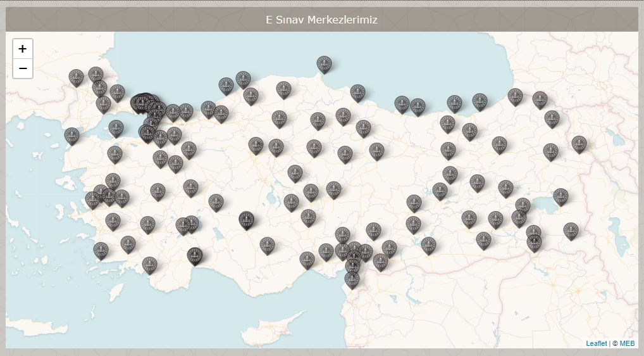This screenshot has width=644, height=356.
Task: Click the E Sınav Merkezlerimiz heading
Action: (x=321, y=20)
